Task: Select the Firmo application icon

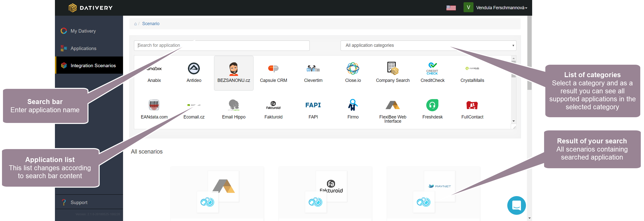Action: (x=353, y=105)
